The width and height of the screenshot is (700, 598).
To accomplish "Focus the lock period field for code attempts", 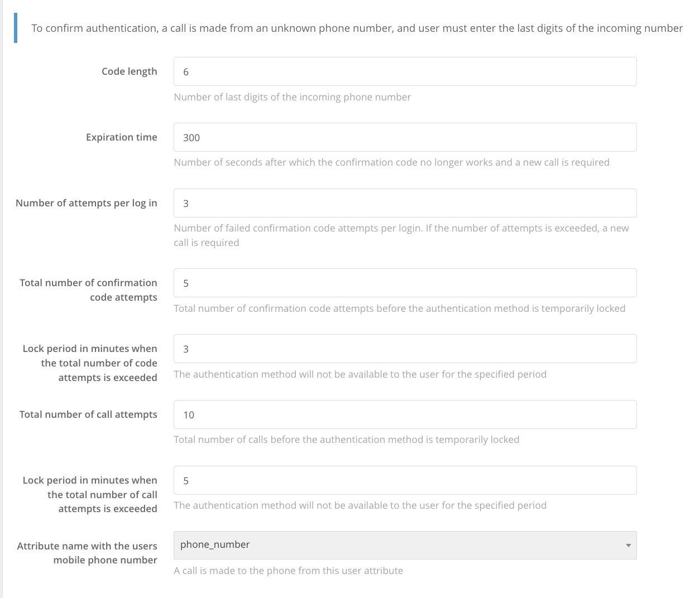I will [x=405, y=349].
